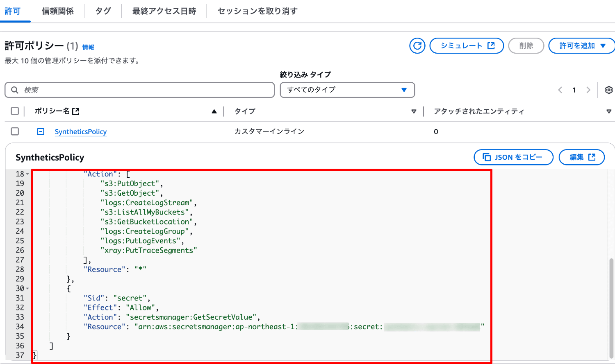Go to the previous page chevron
The height and width of the screenshot is (364, 615).
tap(560, 90)
